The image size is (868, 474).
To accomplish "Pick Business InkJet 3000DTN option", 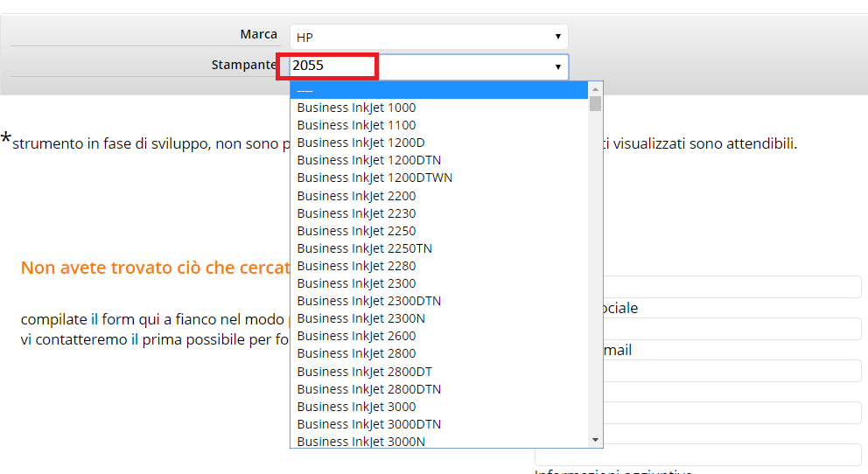I will (x=369, y=424).
